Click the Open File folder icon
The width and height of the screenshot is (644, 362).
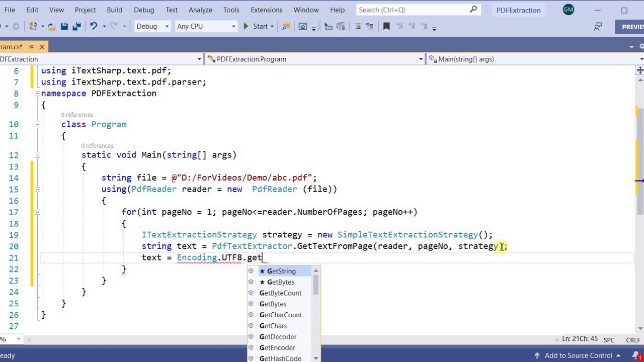point(52,26)
